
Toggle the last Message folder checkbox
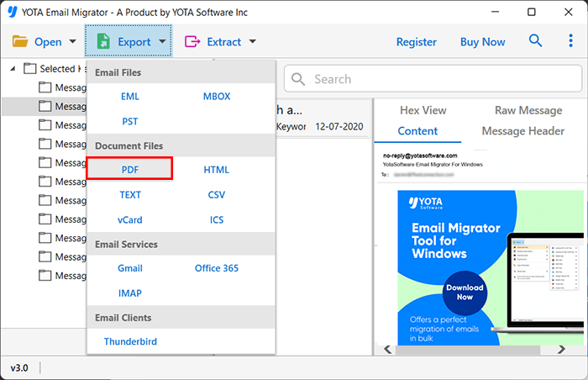[45, 276]
